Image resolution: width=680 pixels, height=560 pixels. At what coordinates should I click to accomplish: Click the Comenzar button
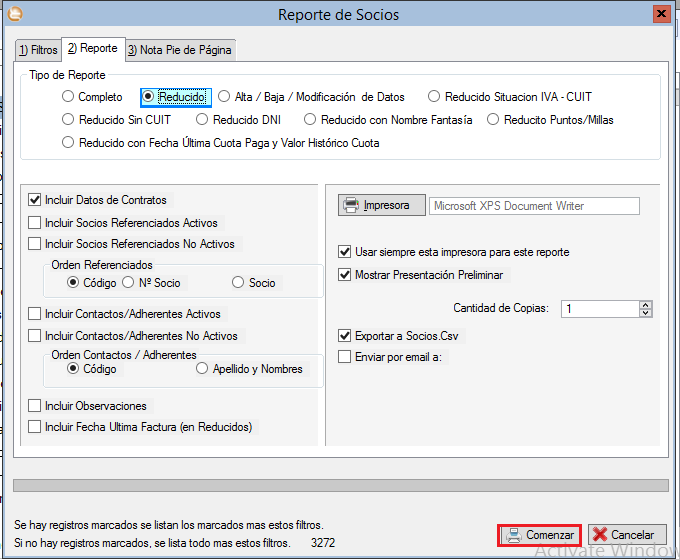(539, 535)
